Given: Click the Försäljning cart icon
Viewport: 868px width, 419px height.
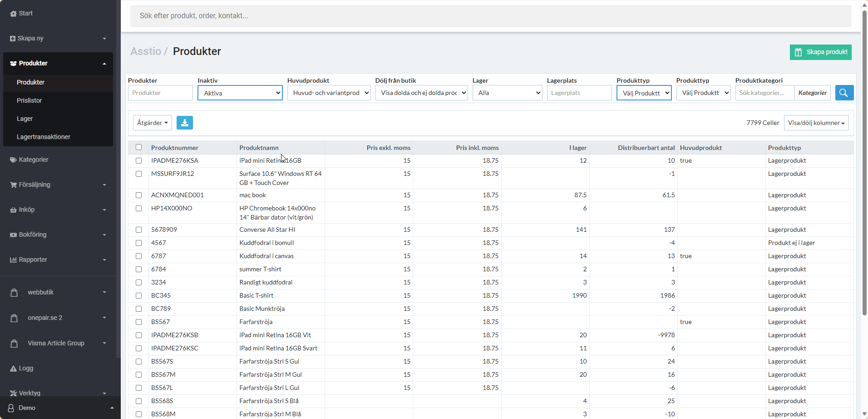Looking at the screenshot, I should [13, 185].
